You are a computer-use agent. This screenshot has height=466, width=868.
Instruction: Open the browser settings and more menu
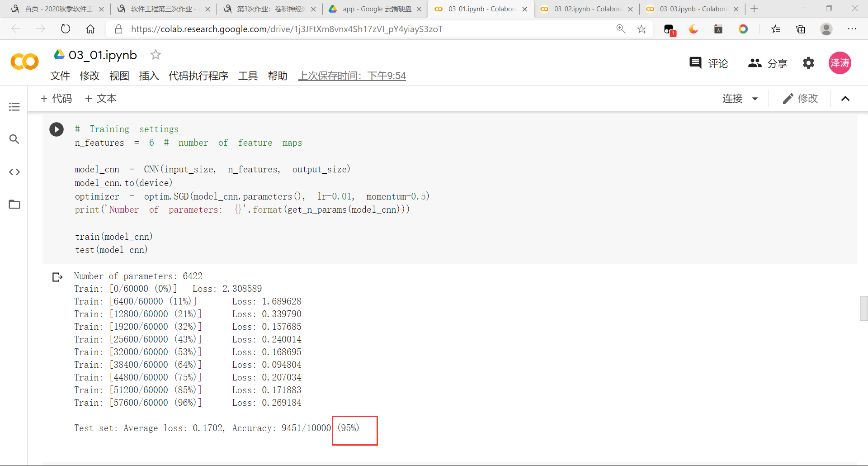(852, 29)
